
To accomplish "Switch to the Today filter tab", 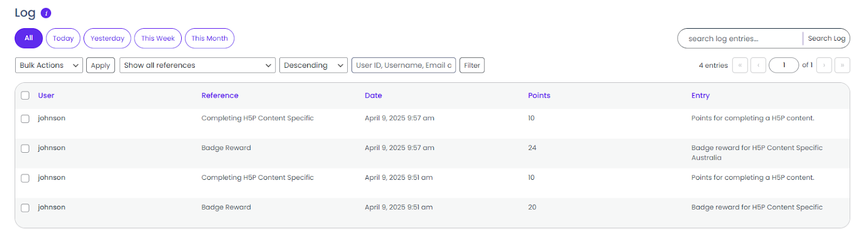I will coord(63,38).
